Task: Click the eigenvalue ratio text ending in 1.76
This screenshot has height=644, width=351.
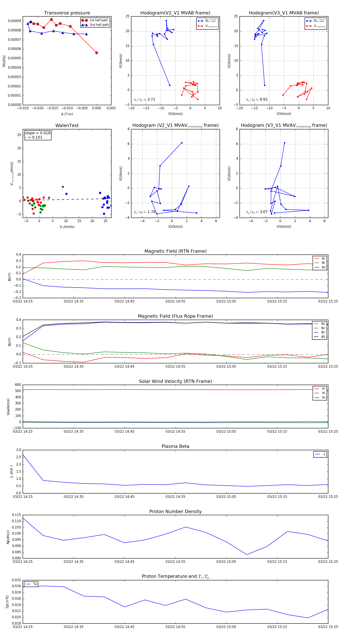Action: click(x=144, y=212)
